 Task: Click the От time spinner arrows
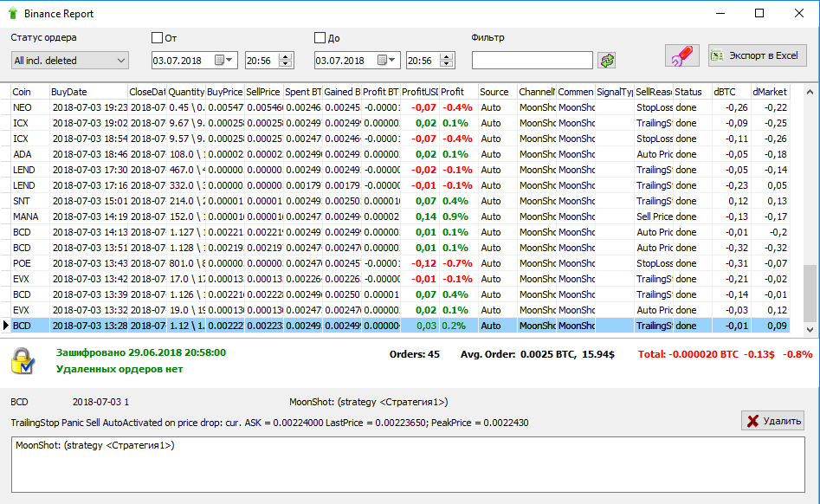point(286,60)
